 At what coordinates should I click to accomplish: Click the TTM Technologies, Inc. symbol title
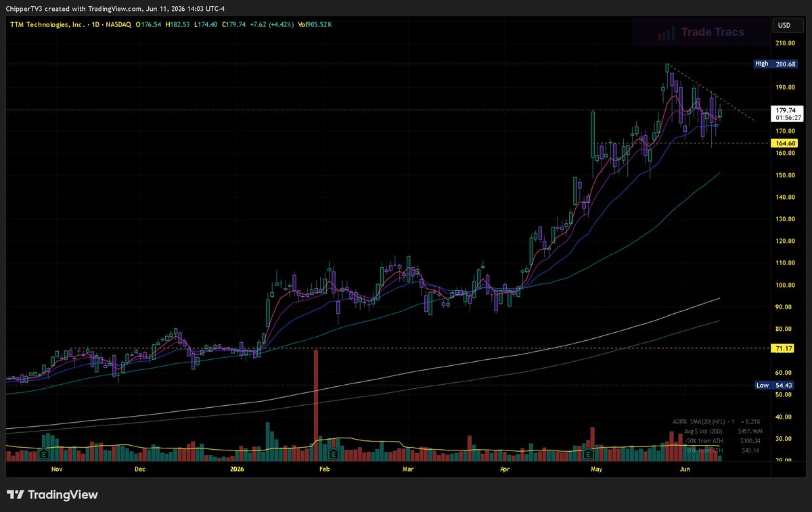pyautogui.click(x=47, y=24)
